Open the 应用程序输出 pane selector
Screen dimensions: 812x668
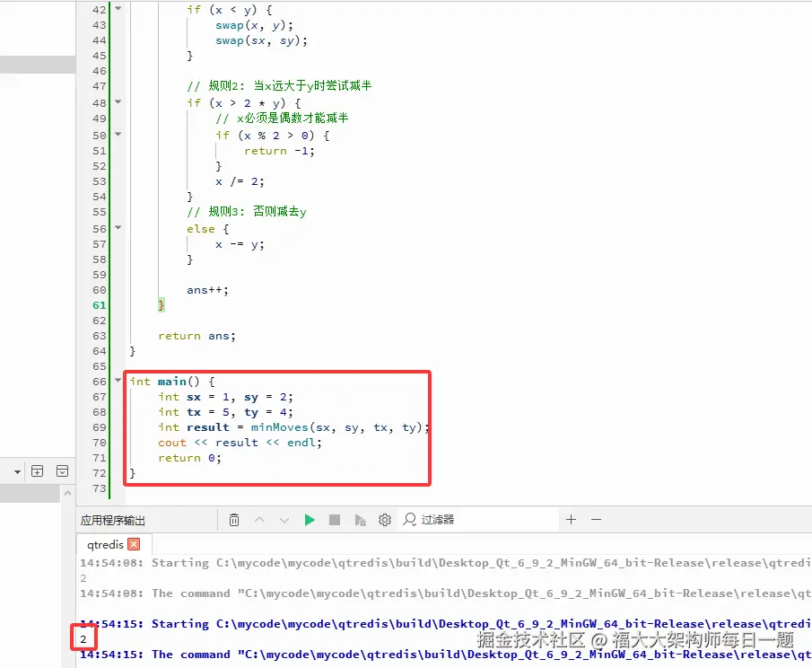click(x=113, y=521)
